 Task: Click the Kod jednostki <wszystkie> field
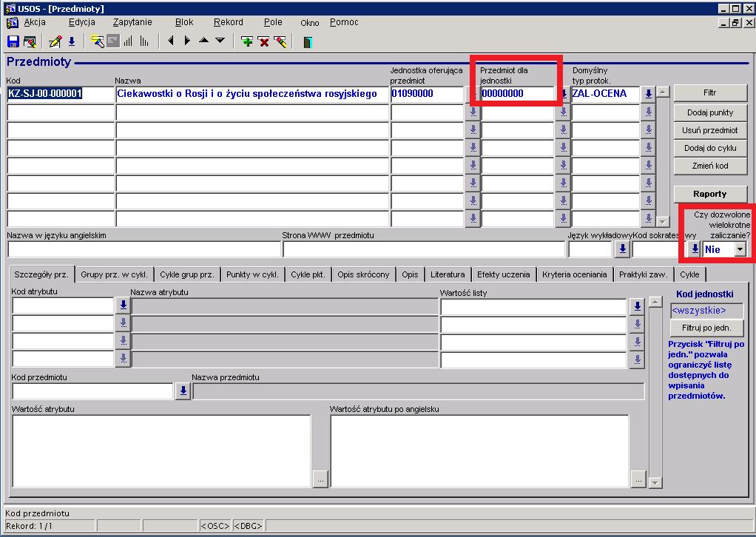click(x=707, y=311)
